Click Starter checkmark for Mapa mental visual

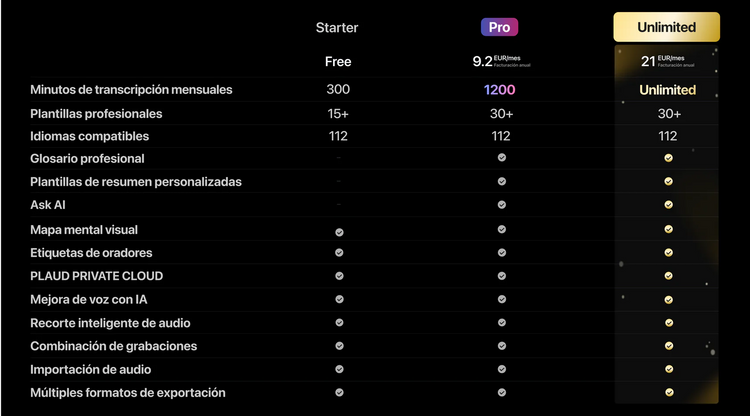339,231
